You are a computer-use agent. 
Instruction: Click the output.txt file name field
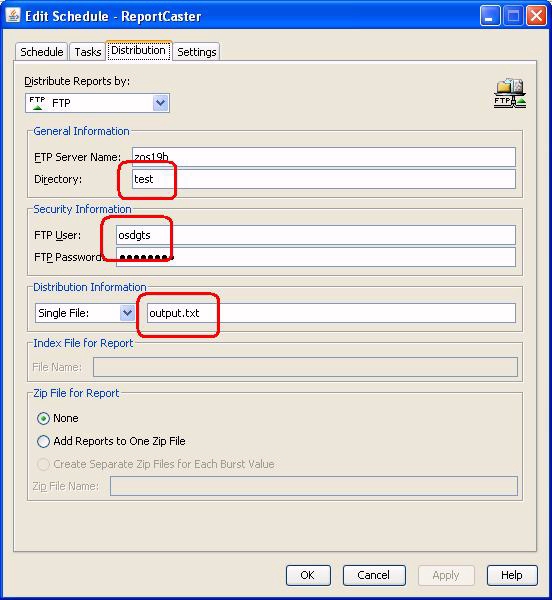[331, 313]
